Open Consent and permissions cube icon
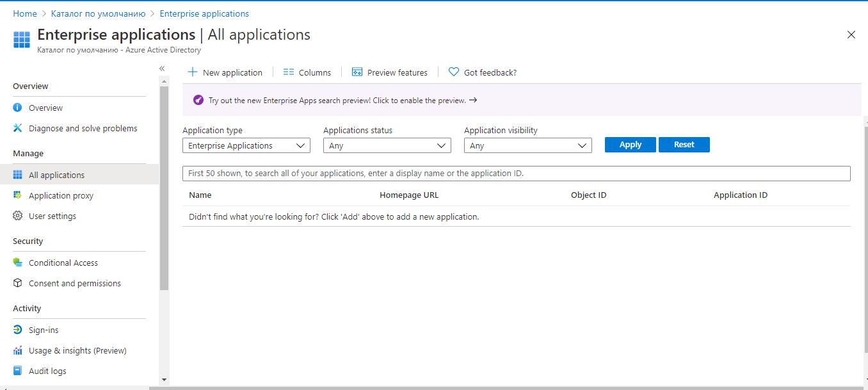This screenshot has width=868, height=390. pos(18,283)
